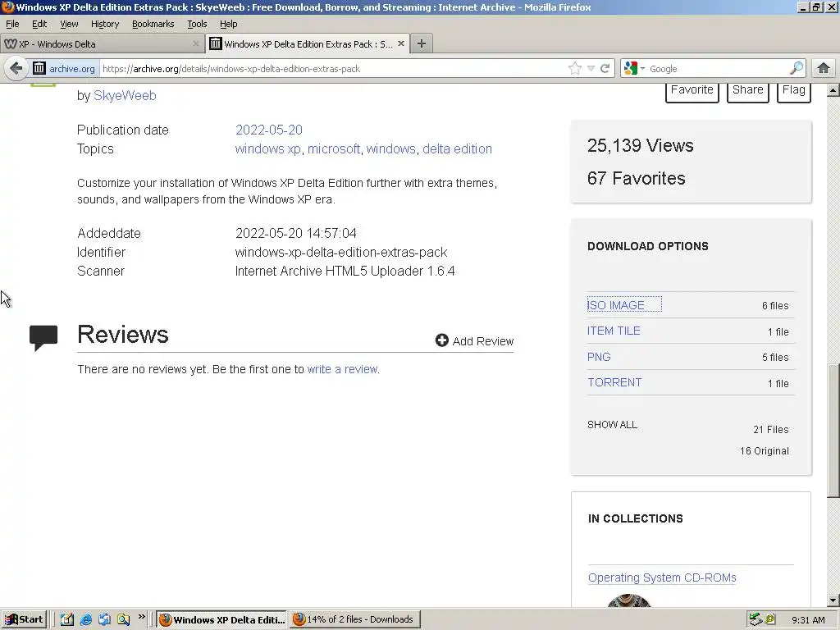840x630 pixels.
Task: Click the Quick Launch search folder icon
Action: pyautogui.click(x=123, y=620)
